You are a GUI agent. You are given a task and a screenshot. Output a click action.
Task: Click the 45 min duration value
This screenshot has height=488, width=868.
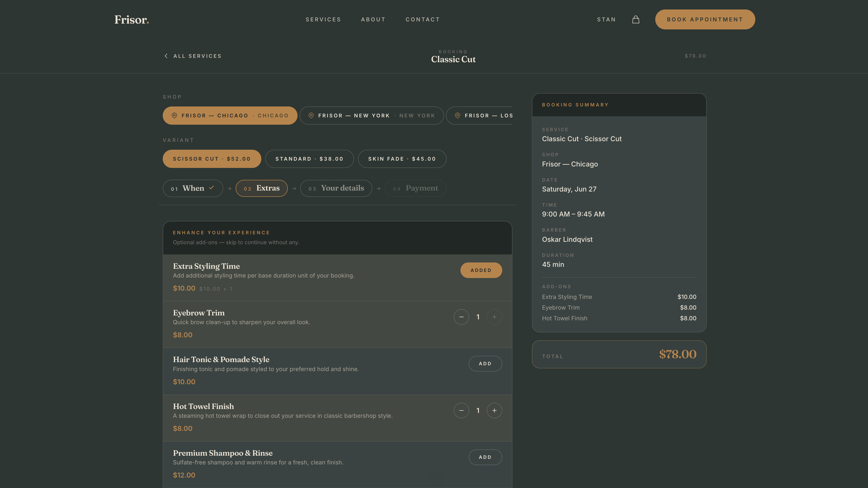(553, 264)
